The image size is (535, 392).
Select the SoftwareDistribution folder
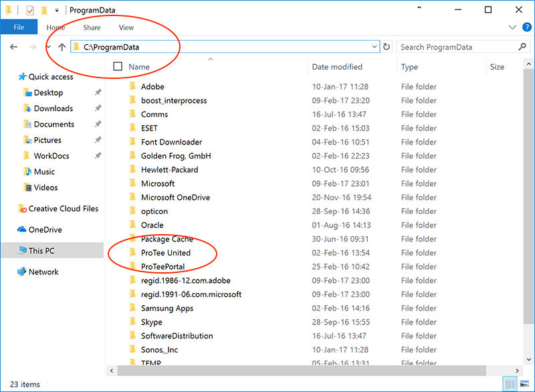pyautogui.click(x=177, y=336)
